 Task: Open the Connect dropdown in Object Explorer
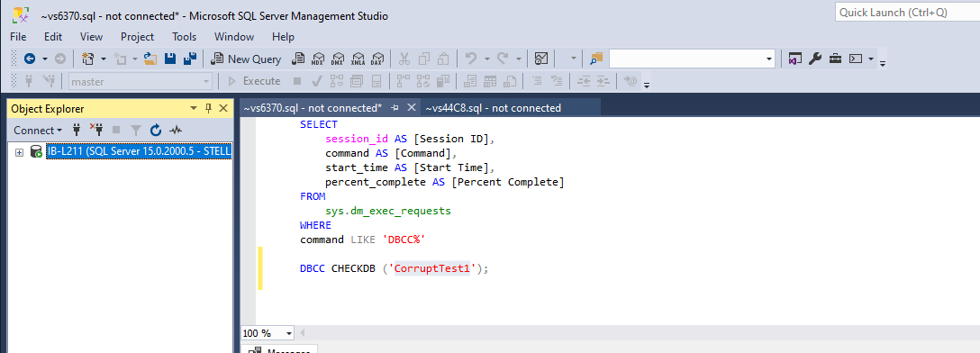38,130
